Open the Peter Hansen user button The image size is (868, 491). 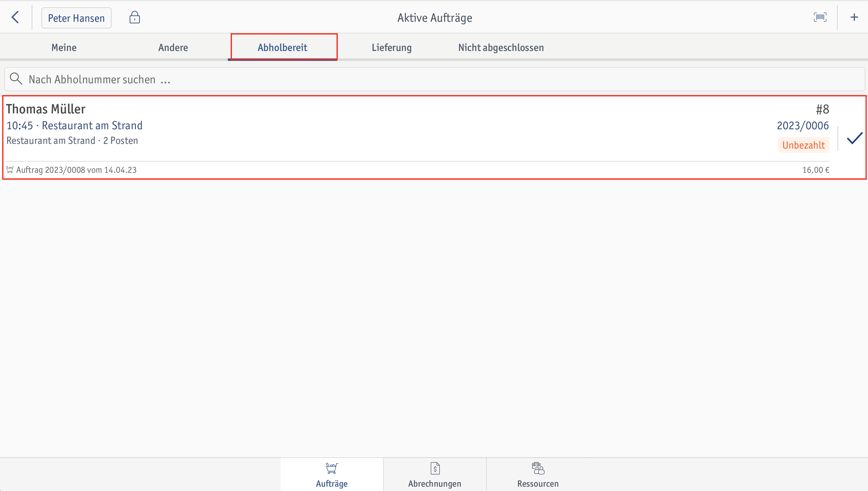pos(76,18)
